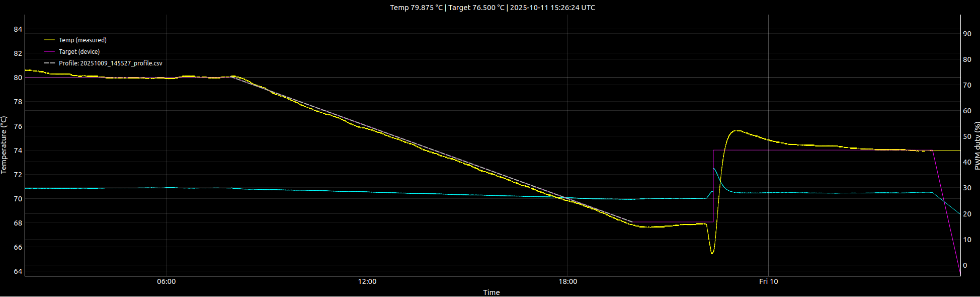Click the 90 tick on the PWM axis
The width and height of the screenshot is (980, 297).
[967, 34]
